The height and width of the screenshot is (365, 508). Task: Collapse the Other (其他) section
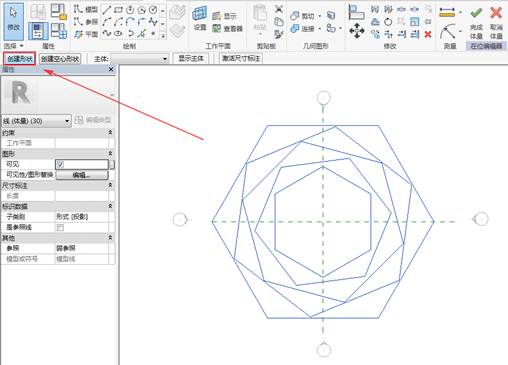[x=110, y=238]
